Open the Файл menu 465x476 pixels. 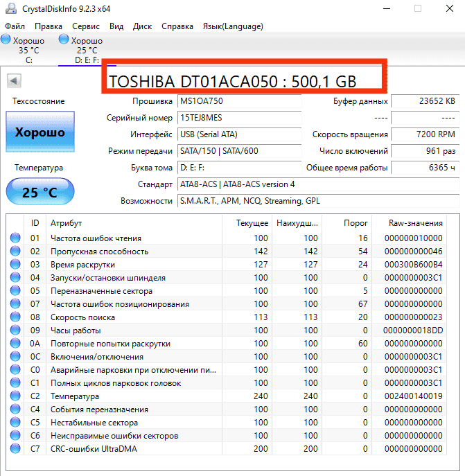click(15, 26)
